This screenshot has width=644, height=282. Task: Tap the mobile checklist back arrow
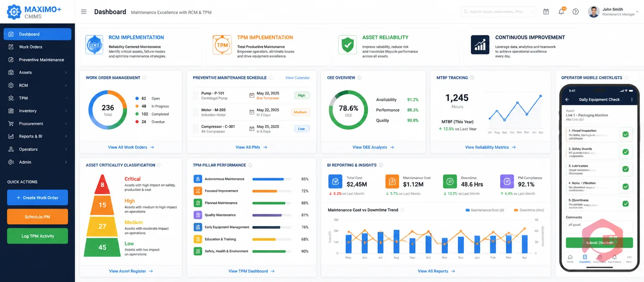coord(567,99)
